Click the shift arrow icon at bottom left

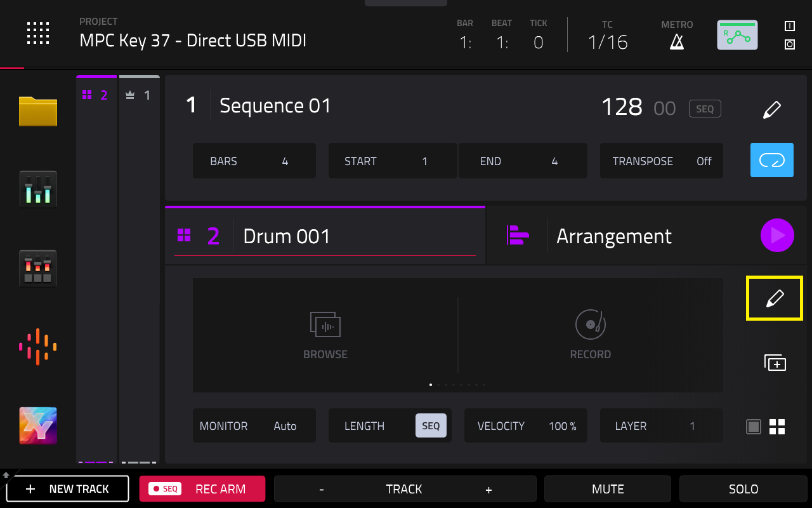pyautogui.click(x=6, y=474)
